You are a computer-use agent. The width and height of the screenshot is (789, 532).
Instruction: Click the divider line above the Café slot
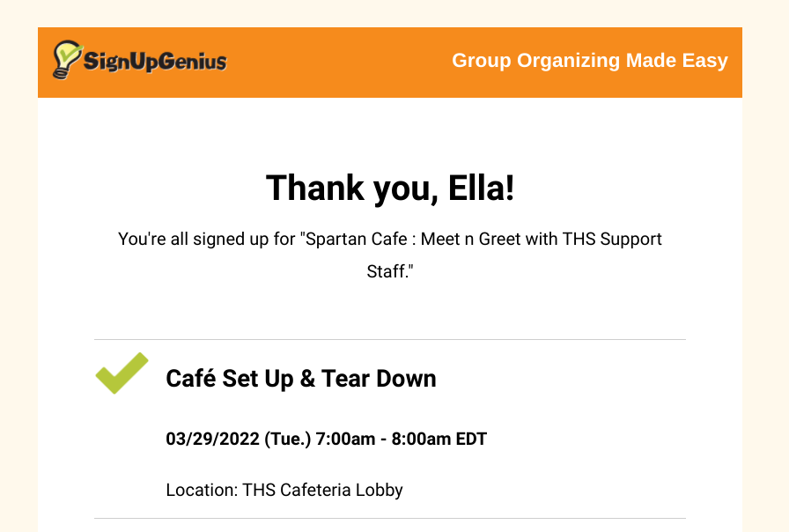[390, 339]
